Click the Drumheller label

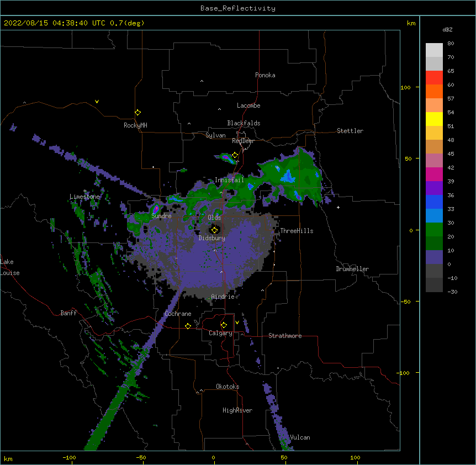[352, 269]
